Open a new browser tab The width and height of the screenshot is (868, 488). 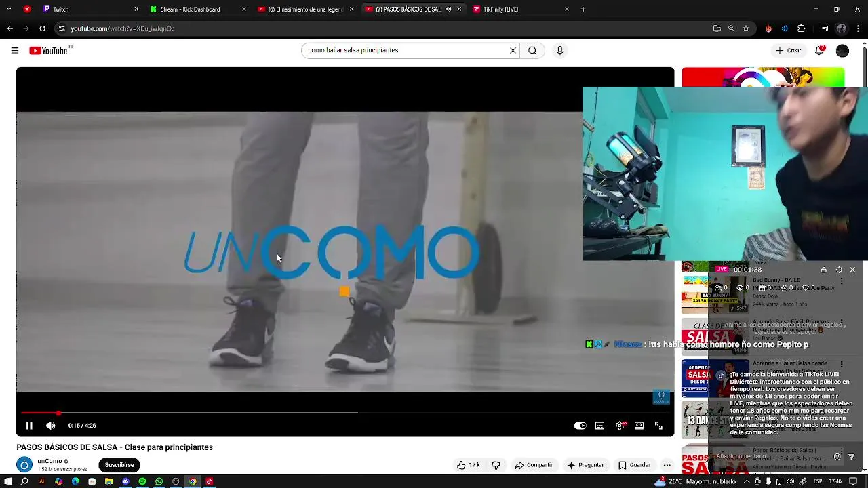[583, 9]
